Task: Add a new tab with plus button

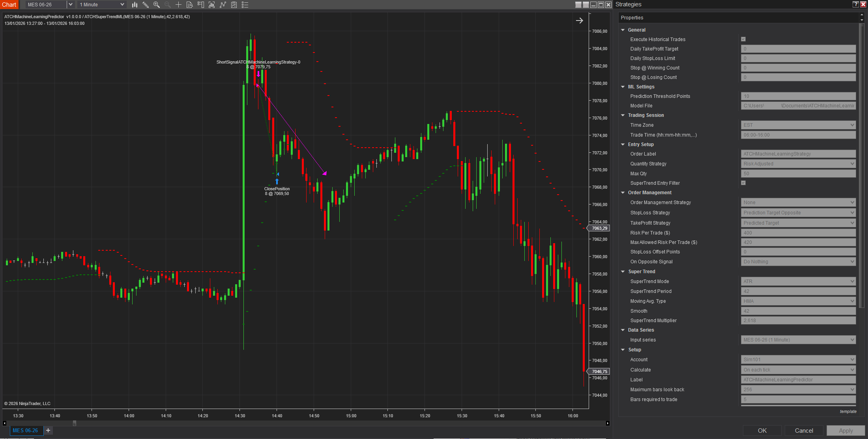Action: pyautogui.click(x=48, y=430)
